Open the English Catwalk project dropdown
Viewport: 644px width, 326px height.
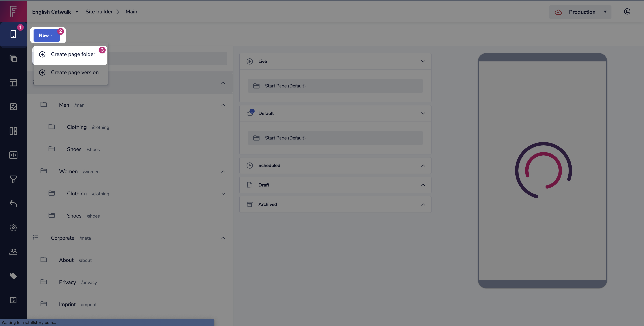point(55,12)
